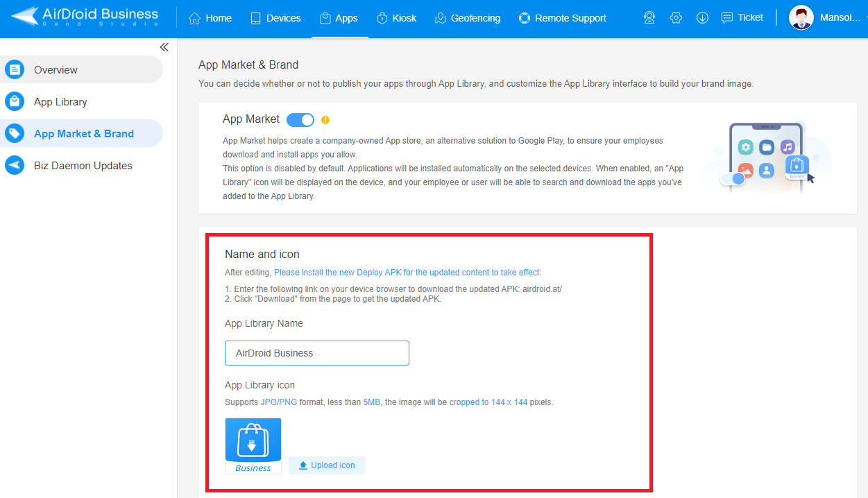Click the 'Name and icon' heading
Screen dimensions: 868x498
262,254
